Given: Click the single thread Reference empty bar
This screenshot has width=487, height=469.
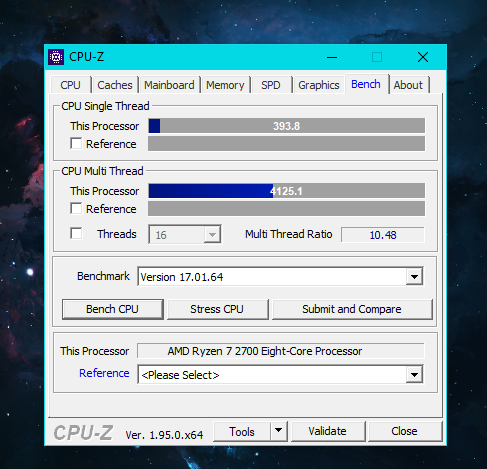Looking at the screenshot, I should point(287,144).
